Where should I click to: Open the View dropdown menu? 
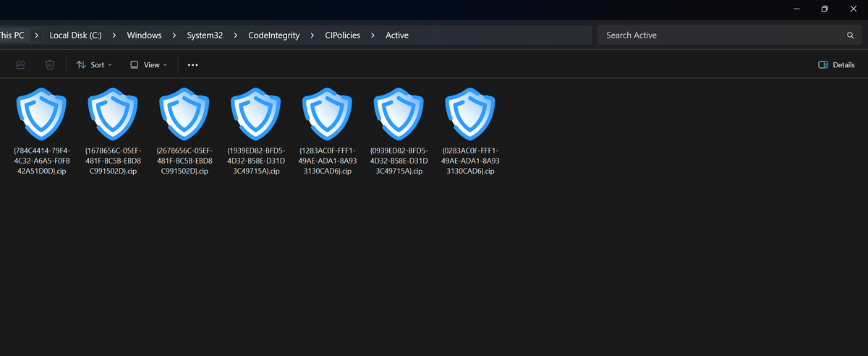[148, 65]
